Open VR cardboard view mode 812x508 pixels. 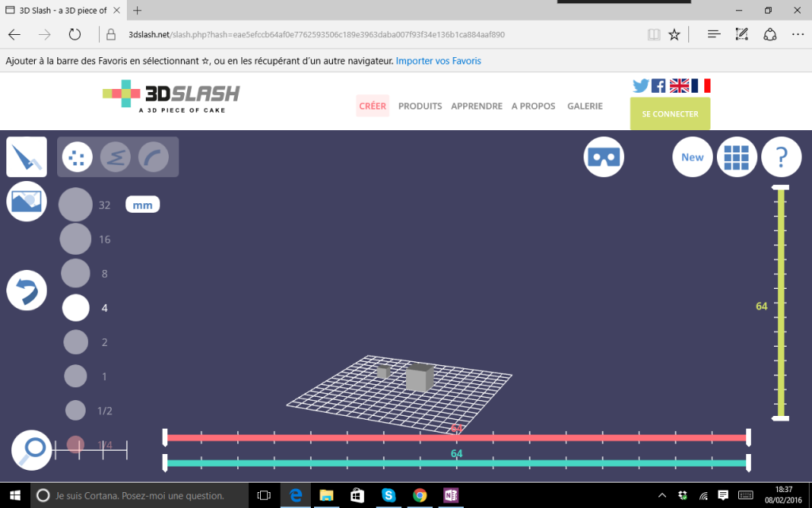tap(603, 156)
